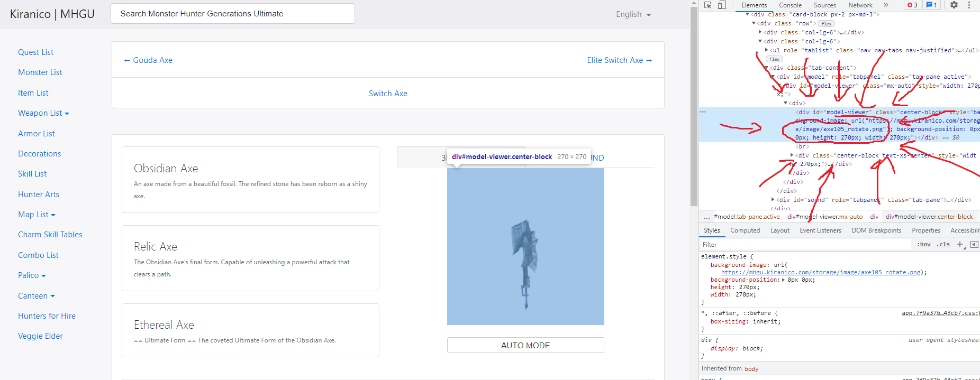
Task: Click the blue messages count badge
Action: click(x=931, y=5)
